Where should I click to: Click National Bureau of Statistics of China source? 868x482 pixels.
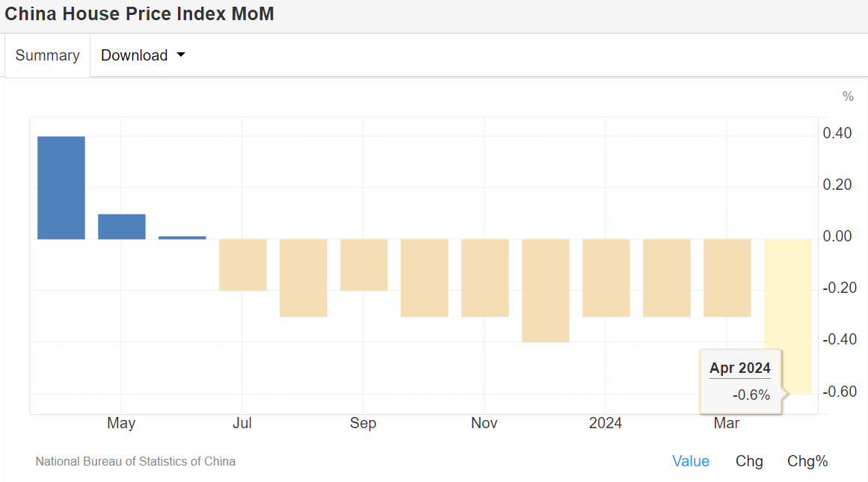coord(135,461)
